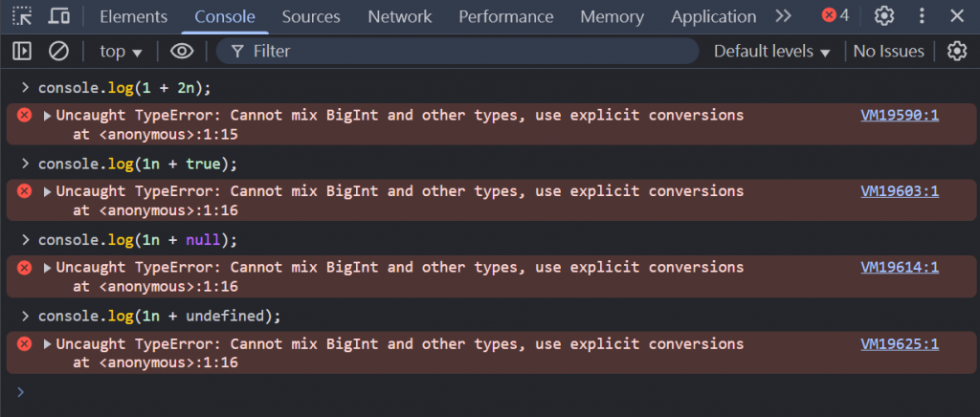The width and height of the screenshot is (980, 417).
Task: Open the Default levels dropdown
Action: (x=772, y=52)
